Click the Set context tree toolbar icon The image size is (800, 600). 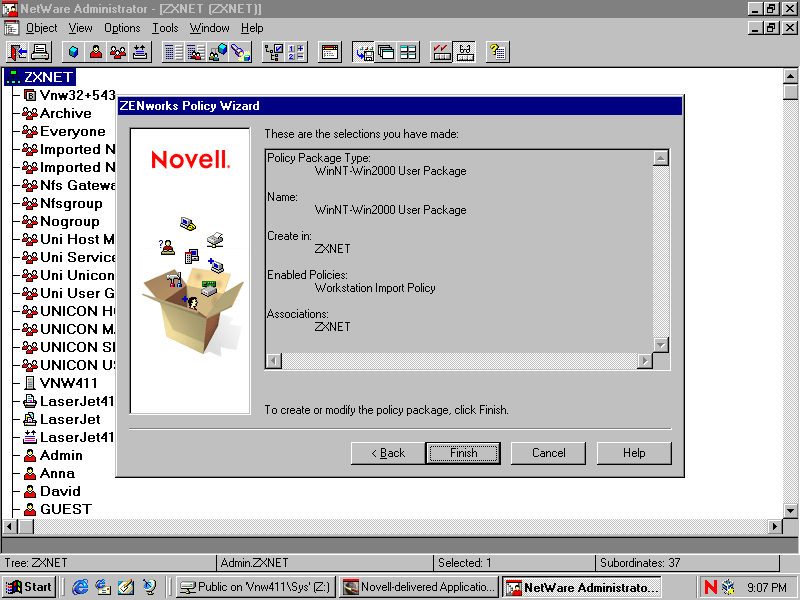(273, 52)
